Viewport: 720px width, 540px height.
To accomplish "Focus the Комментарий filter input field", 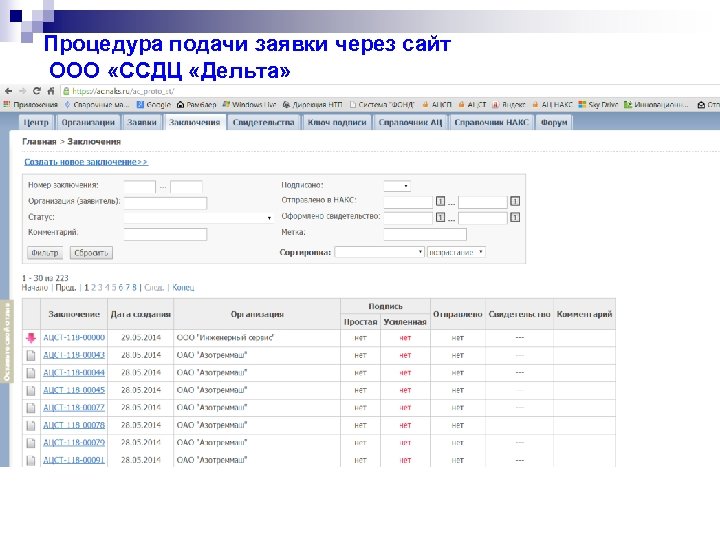I will [165, 234].
